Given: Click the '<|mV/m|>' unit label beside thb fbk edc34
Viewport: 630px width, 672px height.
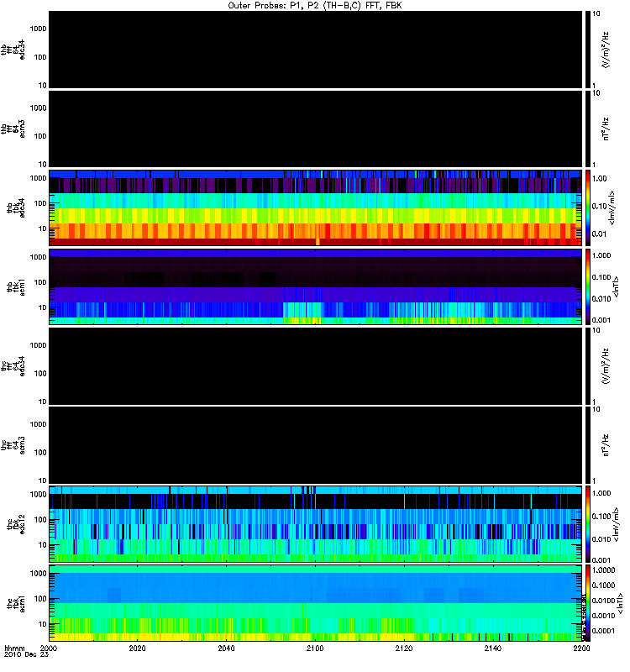Looking at the screenshot, I should point(612,207).
